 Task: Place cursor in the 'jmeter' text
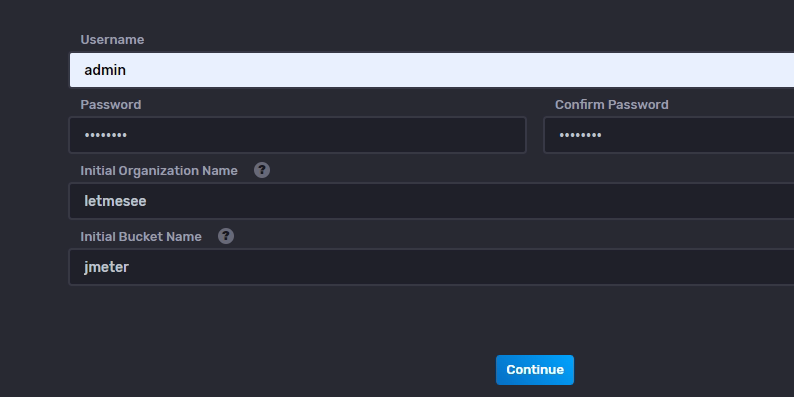(106, 267)
